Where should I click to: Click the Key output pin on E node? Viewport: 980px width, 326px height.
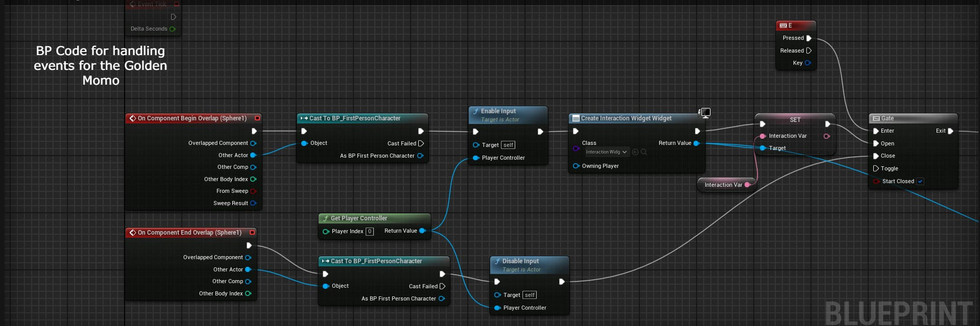coord(808,63)
